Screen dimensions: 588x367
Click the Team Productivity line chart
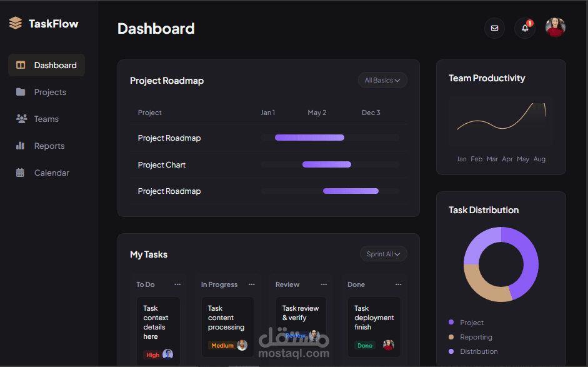click(x=501, y=121)
